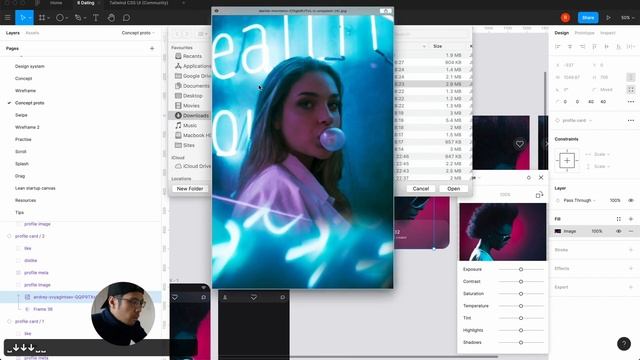The height and width of the screenshot is (360, 640).
Task: Select the Comment tool
Action: tap(127, 18)
